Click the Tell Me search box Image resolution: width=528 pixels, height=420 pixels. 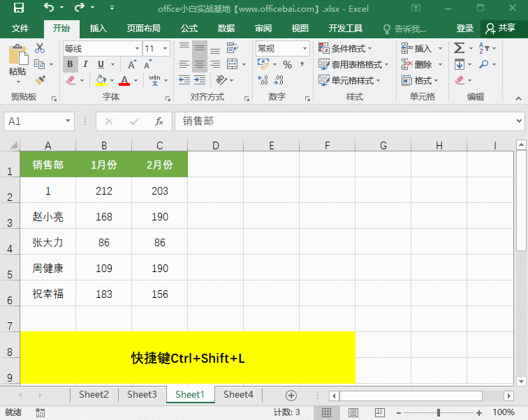pos(405,29)
